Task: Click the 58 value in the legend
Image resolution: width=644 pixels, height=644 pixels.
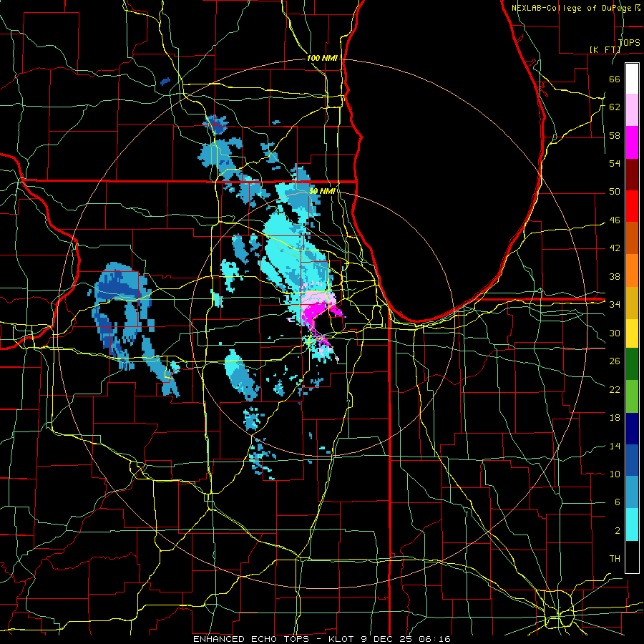Action: (x=615, y=135)
